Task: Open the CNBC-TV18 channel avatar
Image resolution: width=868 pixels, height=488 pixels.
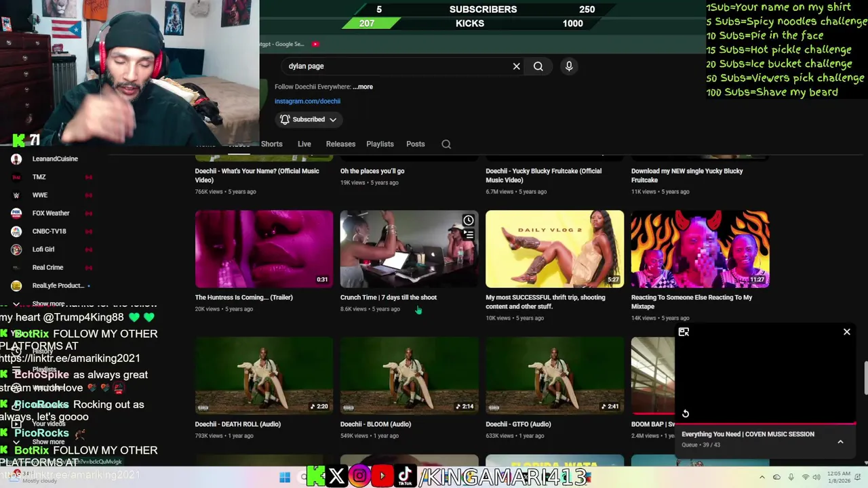Action: (16, 231)
